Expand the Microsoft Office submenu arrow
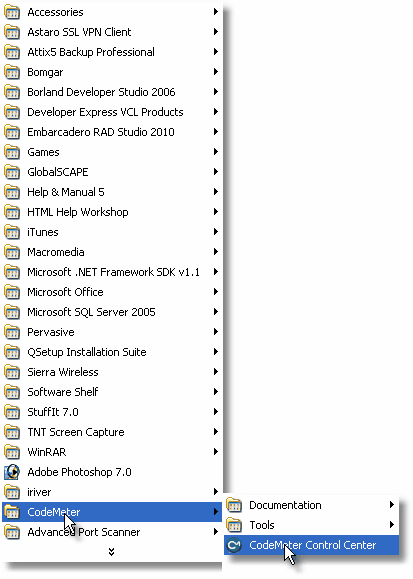Screen dimensions: 413x579 (216, 292)
